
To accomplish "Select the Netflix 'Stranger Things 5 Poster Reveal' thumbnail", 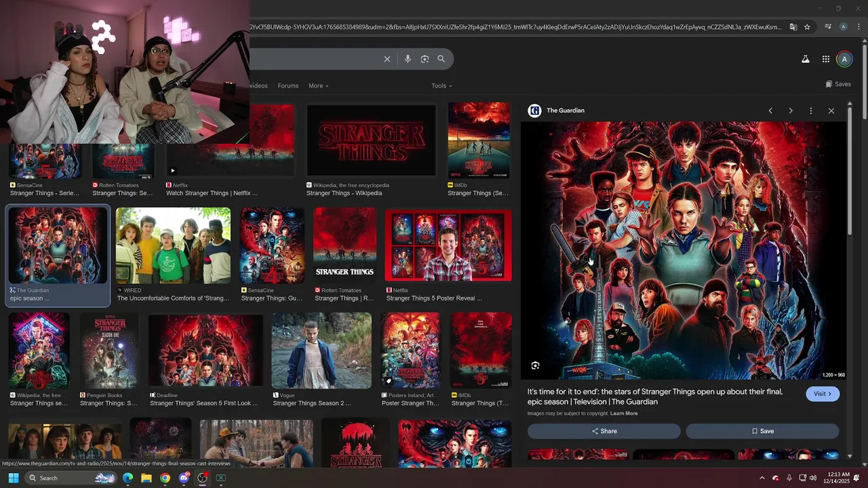I will [x=448, y=245].
